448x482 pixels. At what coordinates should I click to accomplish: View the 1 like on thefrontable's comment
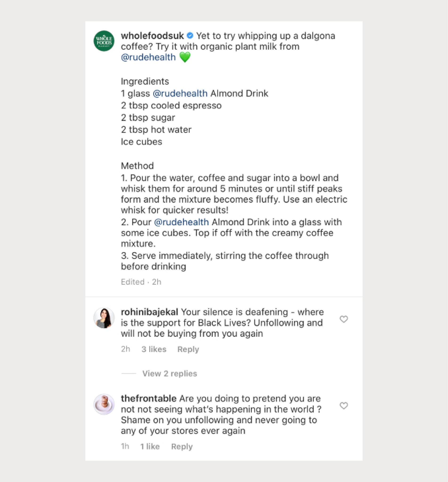pos(150,446)
